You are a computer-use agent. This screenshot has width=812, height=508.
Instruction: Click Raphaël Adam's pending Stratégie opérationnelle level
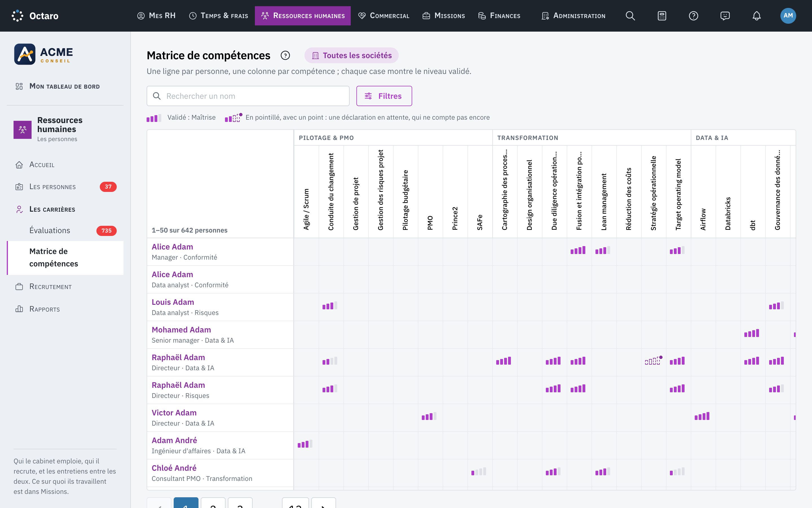pos(654,360)
